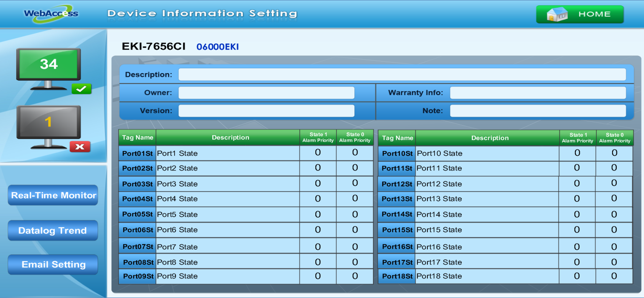Select tag Port04St
644x298 pixels.
pyautogui.click(x=137, y=199)
